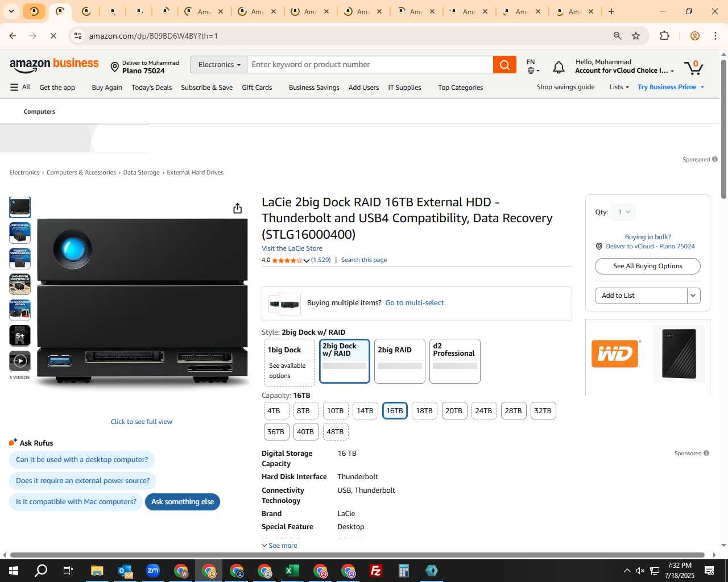Bookmark this page with star icon
This screenshot has width=728, height=582.
(636, 36)
